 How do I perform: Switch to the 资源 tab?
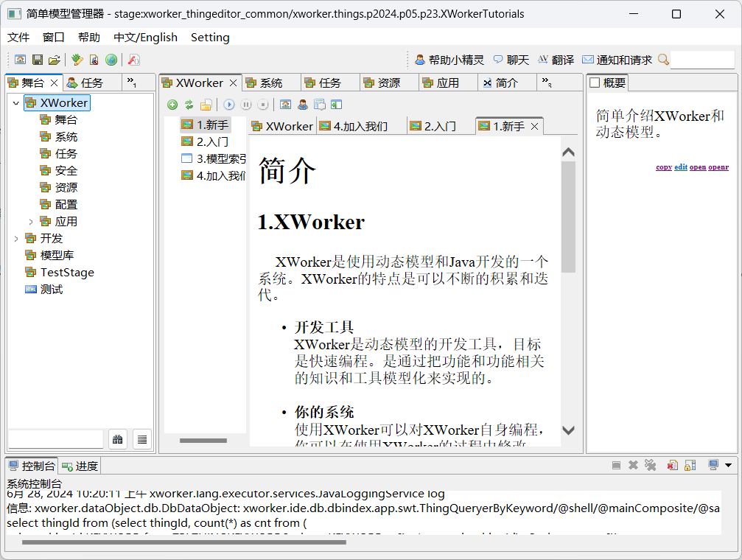point(389,83)
